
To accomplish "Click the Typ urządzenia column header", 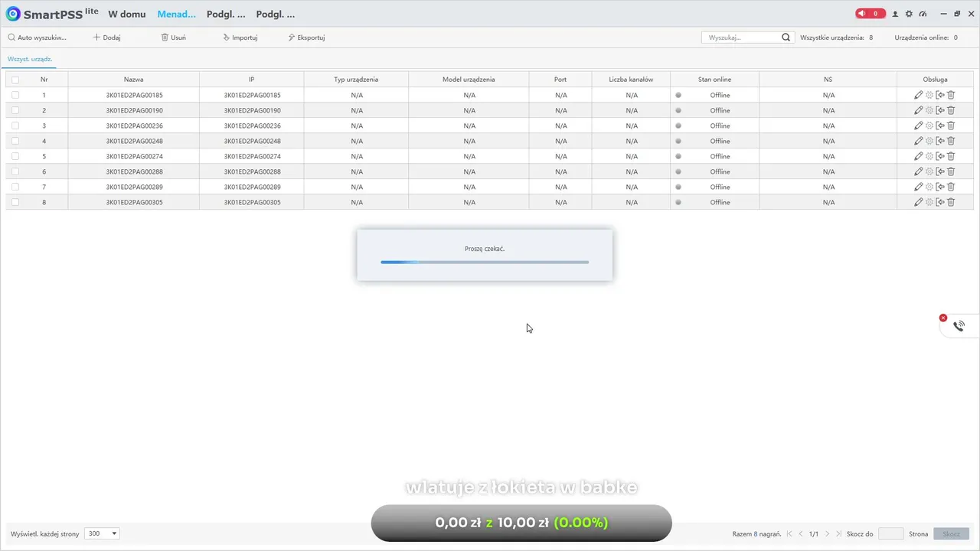I will [356, 80].
